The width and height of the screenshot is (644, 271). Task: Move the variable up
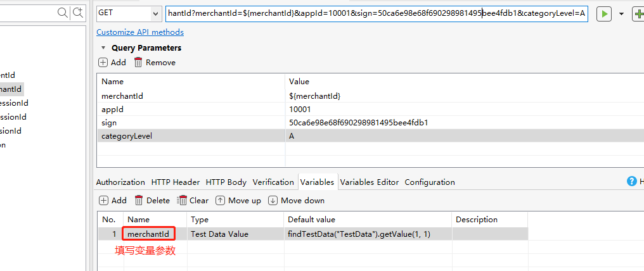click(238, 200)
